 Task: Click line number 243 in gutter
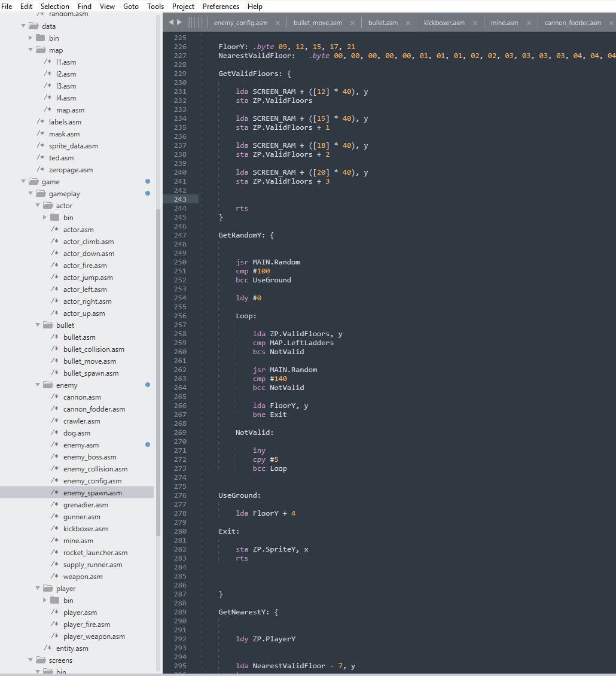click(x=180, y=199)
